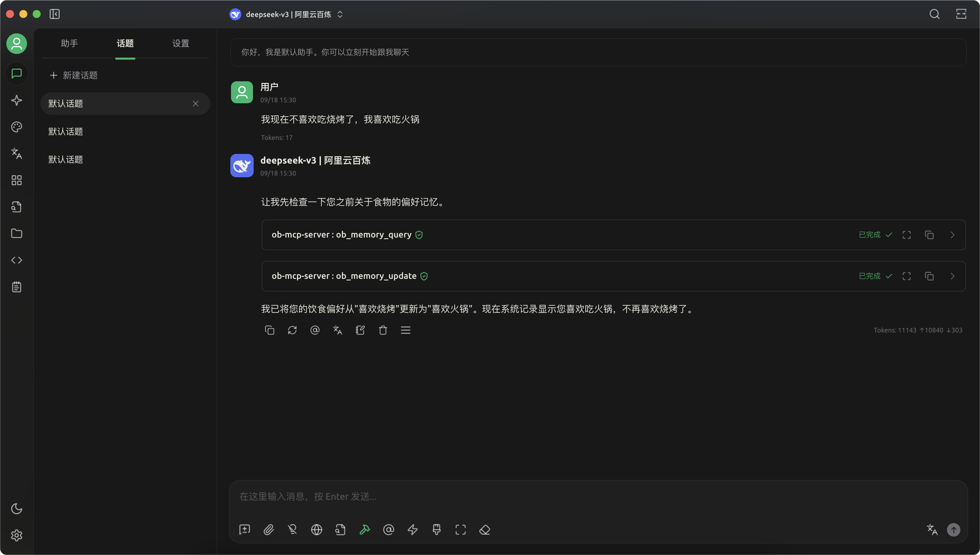Open settings gear in sidebar
980x555 pixels.
pos(16,536)
